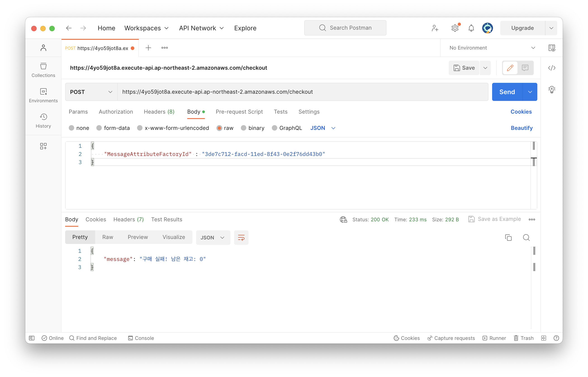The width and height of the screenshot is (588, 377).
Task: Open Runner in the status bar
Action: click(x=494, y=338)
